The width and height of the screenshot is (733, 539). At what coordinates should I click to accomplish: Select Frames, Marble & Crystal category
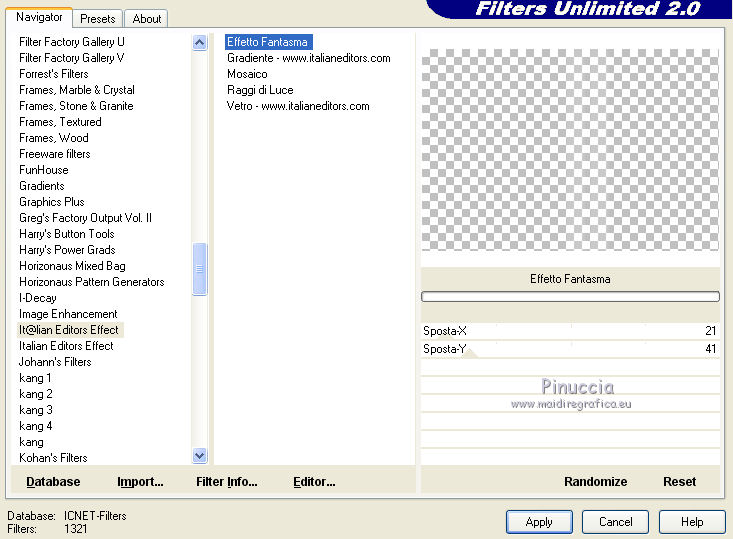pyautogui.click(x=77, y=90)
